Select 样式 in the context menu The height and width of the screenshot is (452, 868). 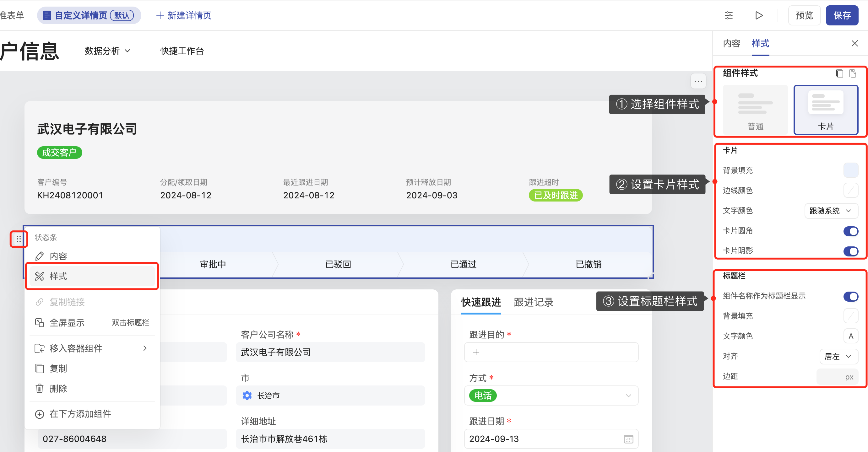point(92,276)
